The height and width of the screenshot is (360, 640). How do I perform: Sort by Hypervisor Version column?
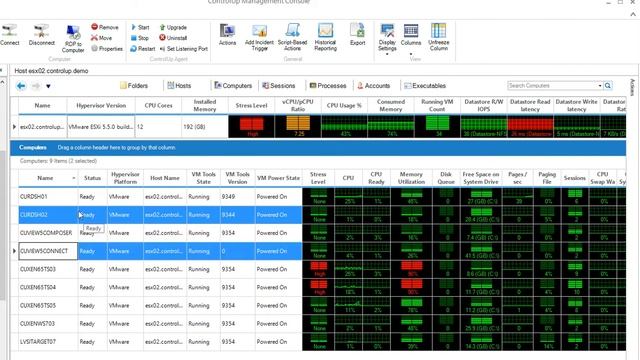pyautogui.click(x=101, y=106)
